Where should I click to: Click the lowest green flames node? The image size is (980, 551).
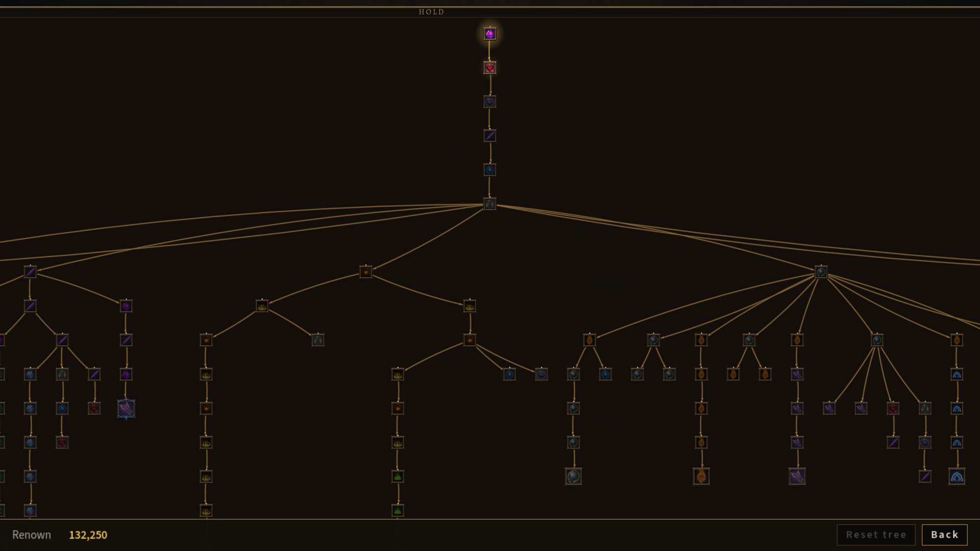coord(398,510)
